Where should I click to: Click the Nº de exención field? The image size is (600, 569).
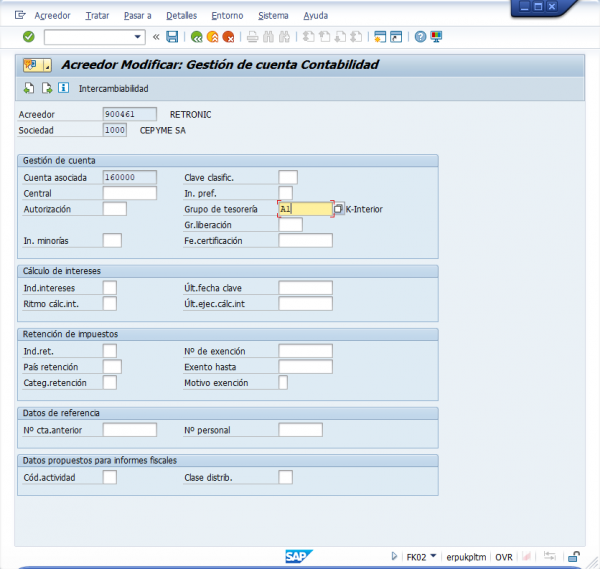click(306, 351)
